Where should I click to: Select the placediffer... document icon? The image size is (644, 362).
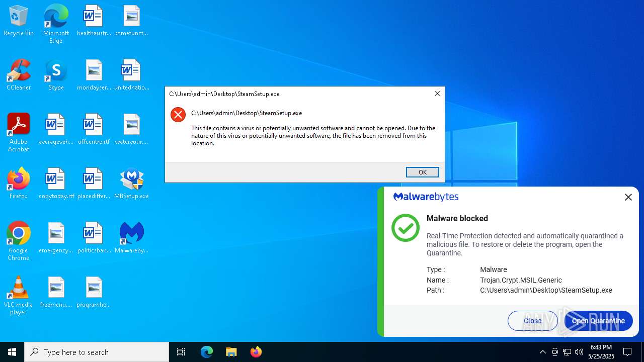tap(94, 183)
